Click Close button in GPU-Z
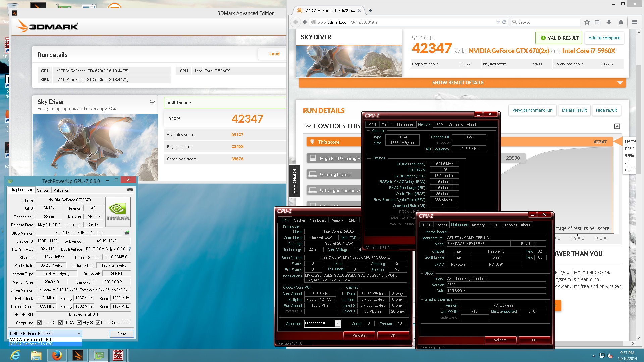The height and width of the screenshot is (362, 644). click(x=122, y=334)
